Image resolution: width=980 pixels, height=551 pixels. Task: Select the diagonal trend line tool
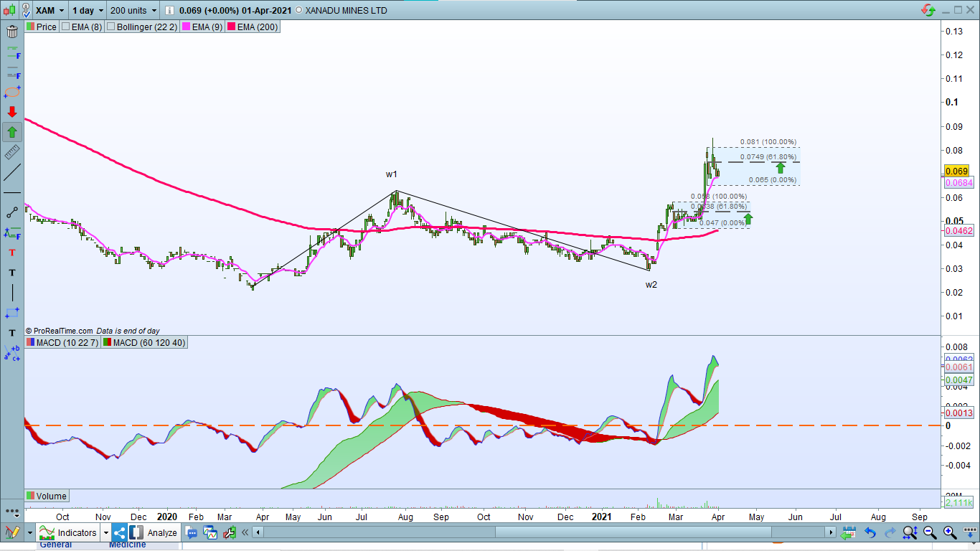12,172
